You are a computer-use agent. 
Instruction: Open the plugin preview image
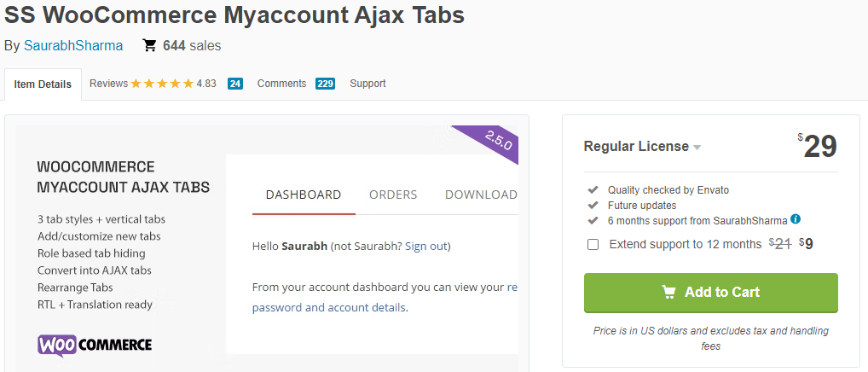point(267,248)
